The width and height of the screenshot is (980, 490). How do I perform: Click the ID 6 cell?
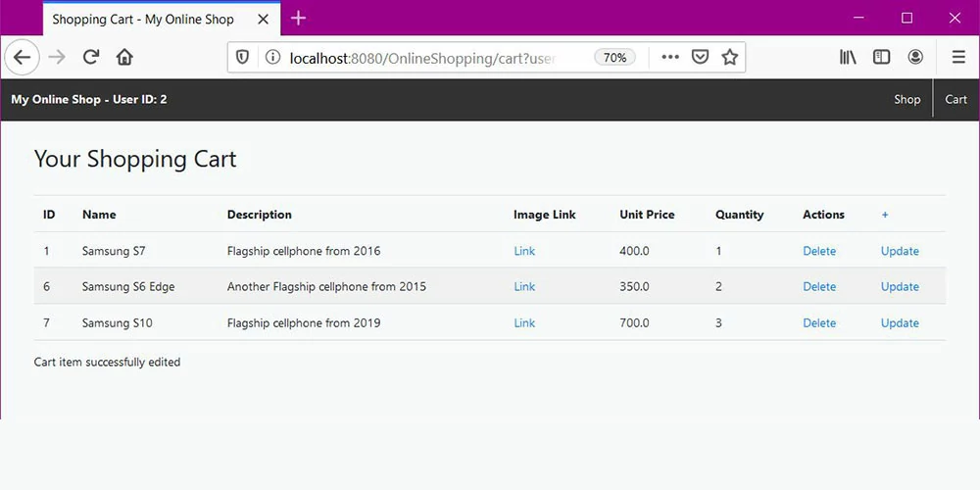tap(46, 287)
